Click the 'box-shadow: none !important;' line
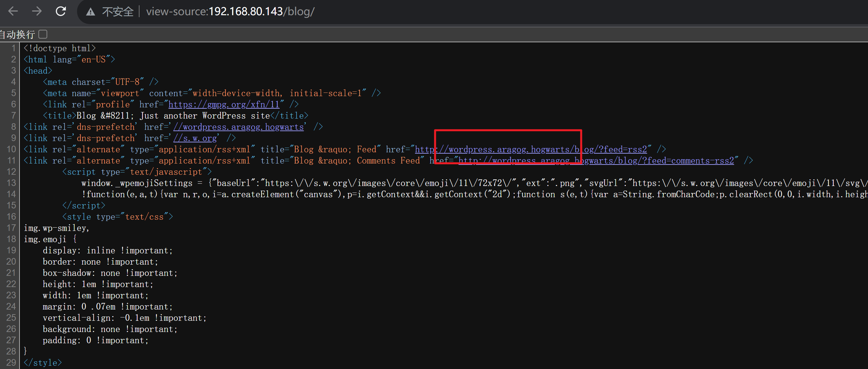Image resolution: width=868 pixels, height=369 pixels. pyautogui.click(x=110, y=273)
